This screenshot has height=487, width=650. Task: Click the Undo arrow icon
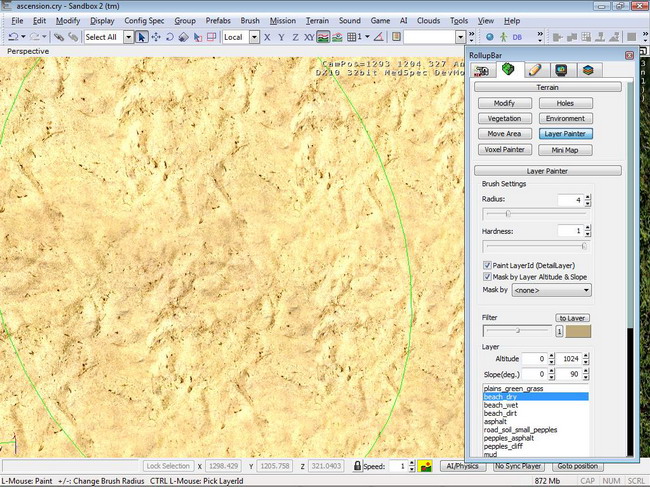(x=13, y=37)
